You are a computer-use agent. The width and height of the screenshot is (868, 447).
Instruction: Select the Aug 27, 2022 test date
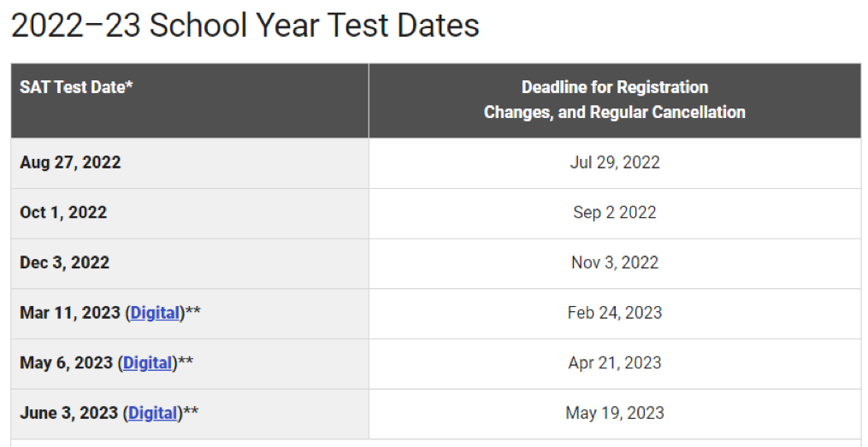pyautogui.click(x=70, y=162)
